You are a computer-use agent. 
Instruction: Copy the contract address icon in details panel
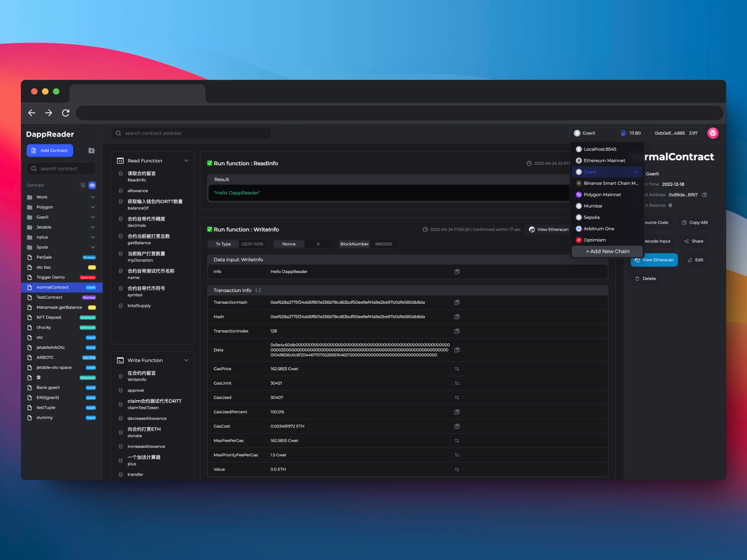tap(704, 195)
